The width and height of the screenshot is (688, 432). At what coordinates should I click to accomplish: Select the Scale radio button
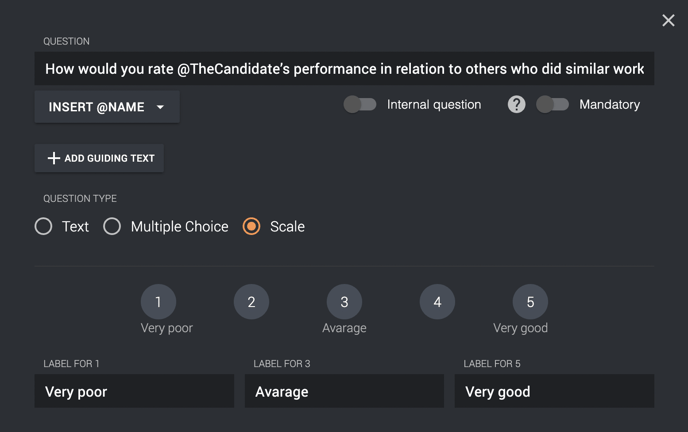click(x=251, y=226)
